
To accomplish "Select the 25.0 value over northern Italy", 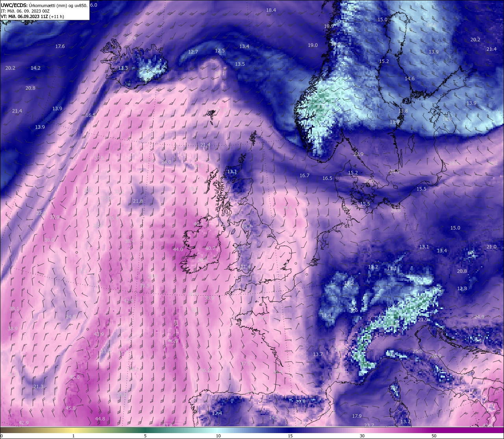I will pos(417,352).
